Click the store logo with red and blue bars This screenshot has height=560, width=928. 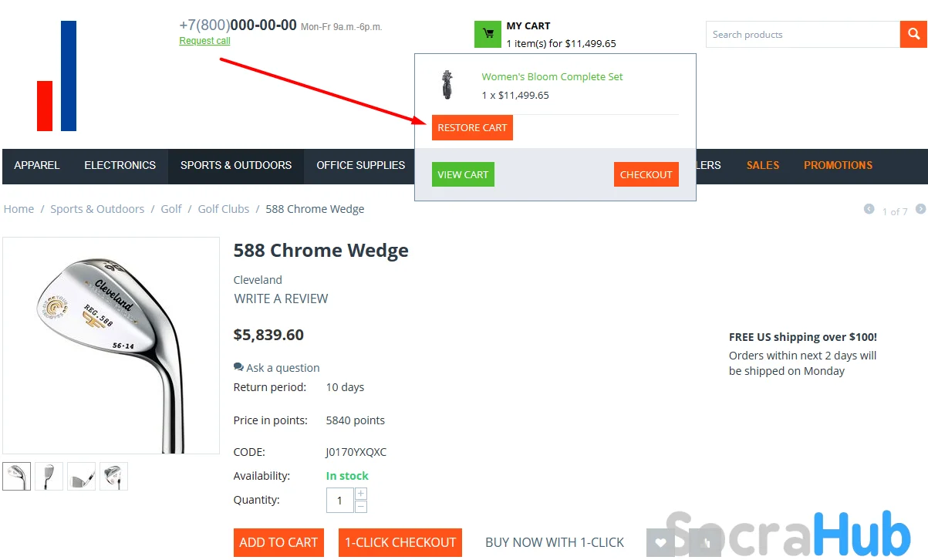(57, 76)
